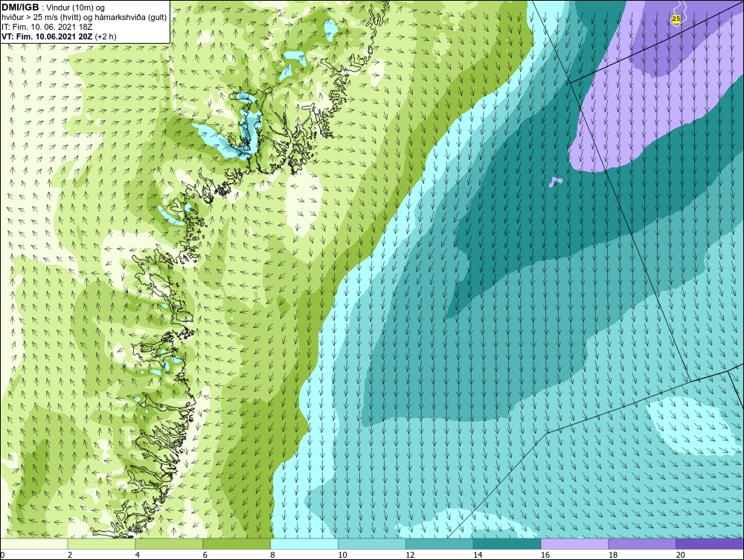Select the 16–18 m/s lavender legend swatch
The width and height of the screenshot is (744, 560).
[x=574, y=544]
